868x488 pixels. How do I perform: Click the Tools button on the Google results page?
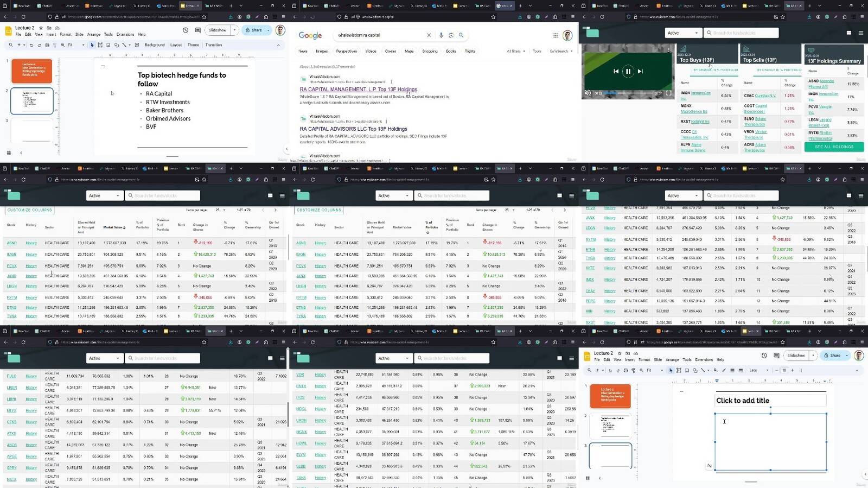537,51
